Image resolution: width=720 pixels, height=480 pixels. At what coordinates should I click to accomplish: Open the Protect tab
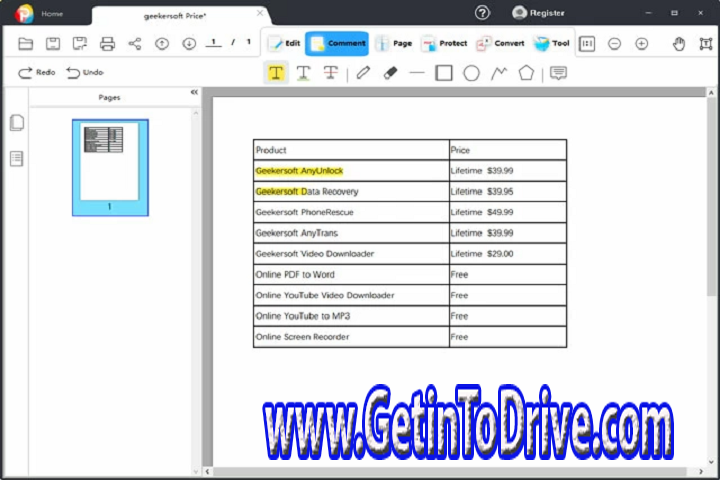pos(444,44)
